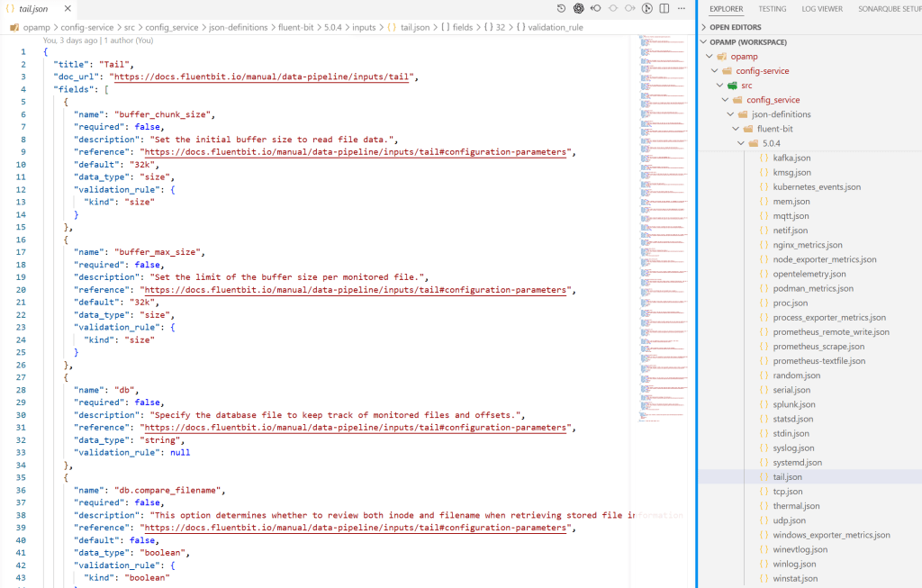This screenshot has height=588, width=922.
Task: Open podman_metrics.json in the explorer
Action: click(x=813, y=288)
